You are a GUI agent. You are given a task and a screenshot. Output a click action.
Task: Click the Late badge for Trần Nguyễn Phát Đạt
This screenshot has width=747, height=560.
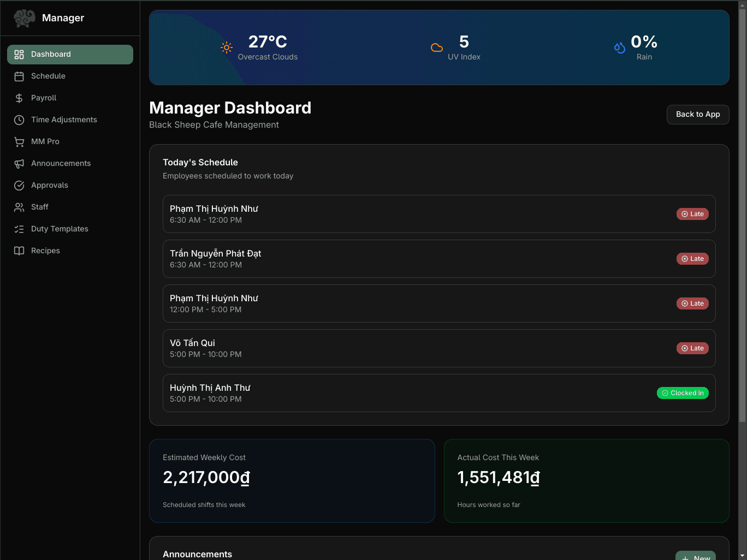tap(692, 259)
